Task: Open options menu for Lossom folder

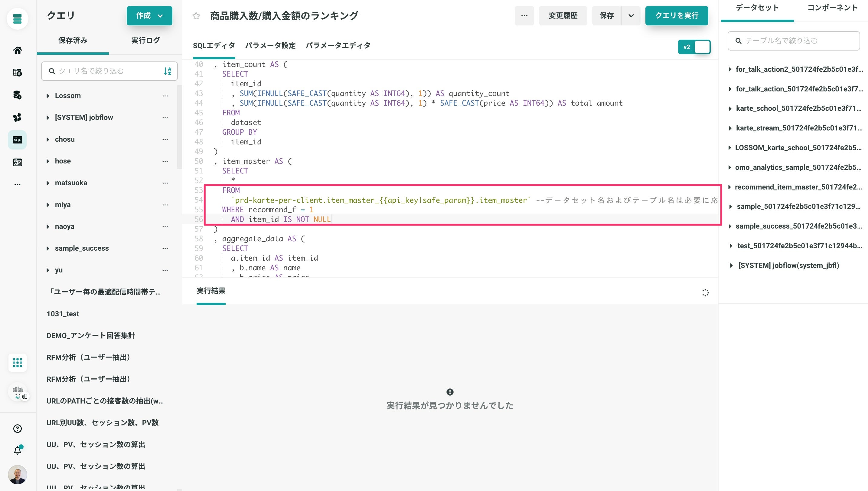Action: click(x=165, y=96)
